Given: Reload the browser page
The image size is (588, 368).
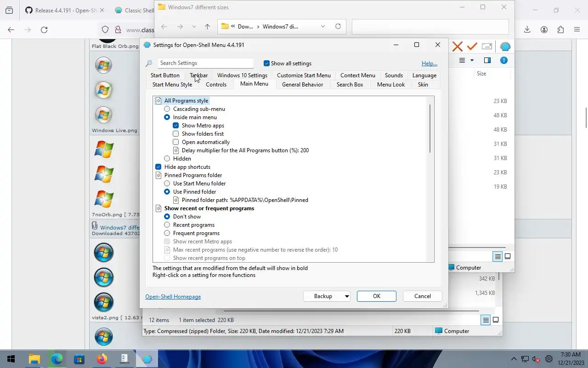Looking at the screenshot, I should 44,29.
